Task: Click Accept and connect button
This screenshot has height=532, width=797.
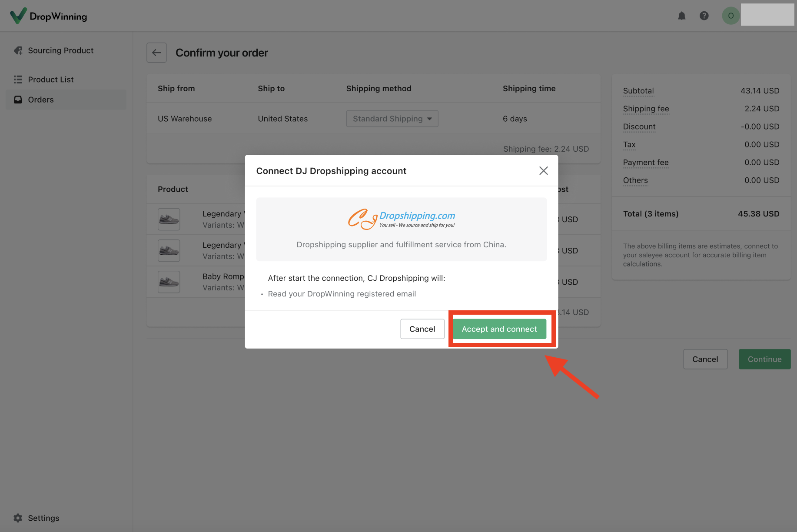Action: coord(499,329)
